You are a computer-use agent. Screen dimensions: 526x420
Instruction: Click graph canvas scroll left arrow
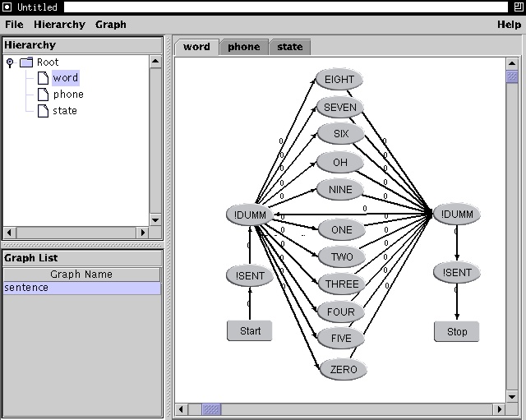181,409
